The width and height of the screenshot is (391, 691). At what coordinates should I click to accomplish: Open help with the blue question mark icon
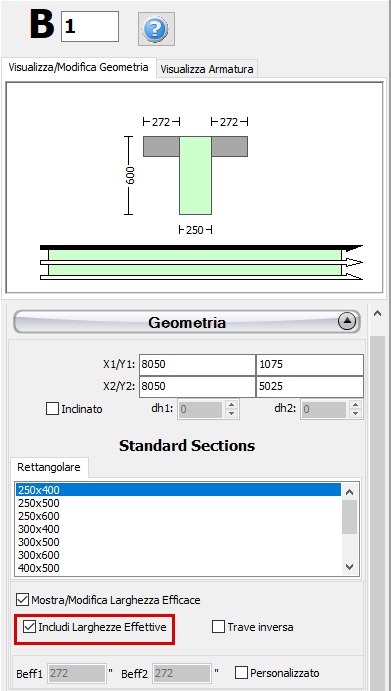coord(156,29)
